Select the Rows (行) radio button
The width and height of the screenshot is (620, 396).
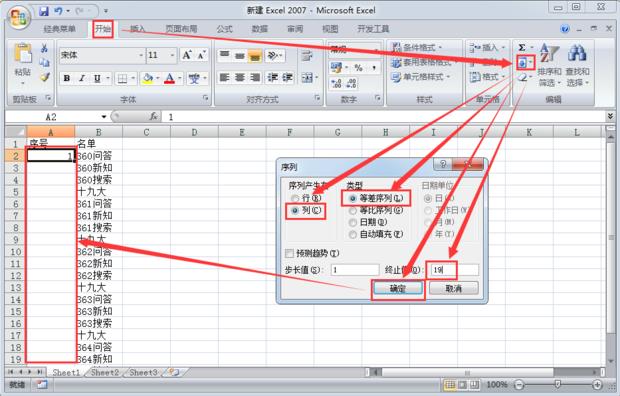pyautogui.click(x=295, y=198)
